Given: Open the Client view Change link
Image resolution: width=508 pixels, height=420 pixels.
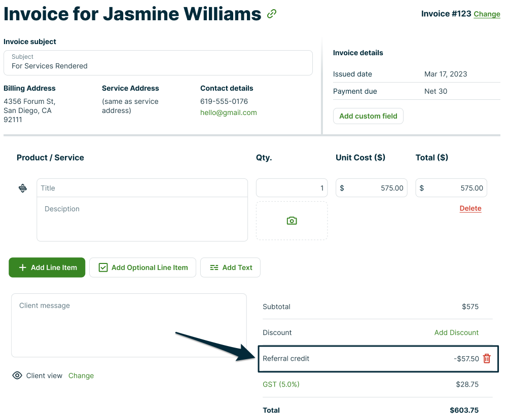Looking at the screenshot, I should tap(81, 376).
